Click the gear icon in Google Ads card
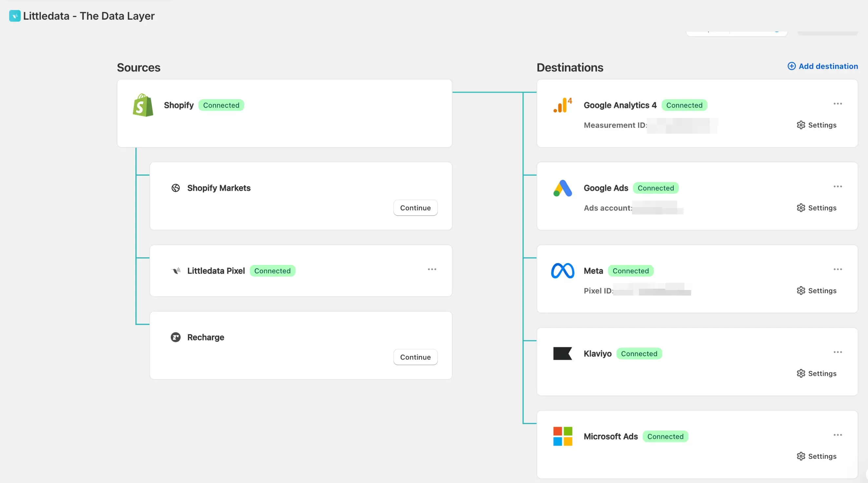This screenshot has height=483, width=868. pos(800,208)
